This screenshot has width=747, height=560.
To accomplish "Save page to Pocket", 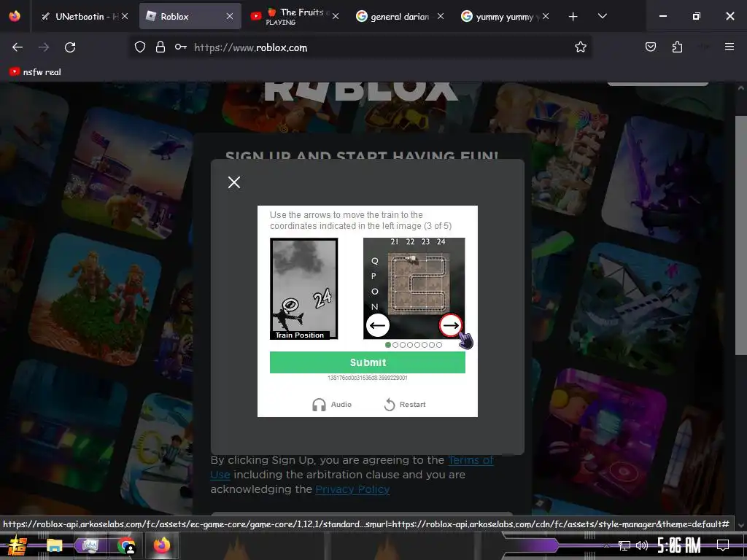I will [650, 47].
